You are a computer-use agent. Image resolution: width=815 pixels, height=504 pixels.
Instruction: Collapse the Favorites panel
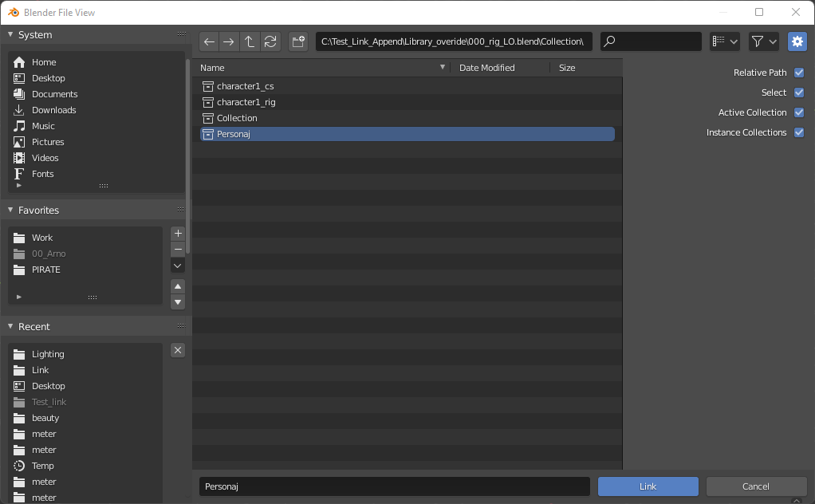click(x=10, y=210)
